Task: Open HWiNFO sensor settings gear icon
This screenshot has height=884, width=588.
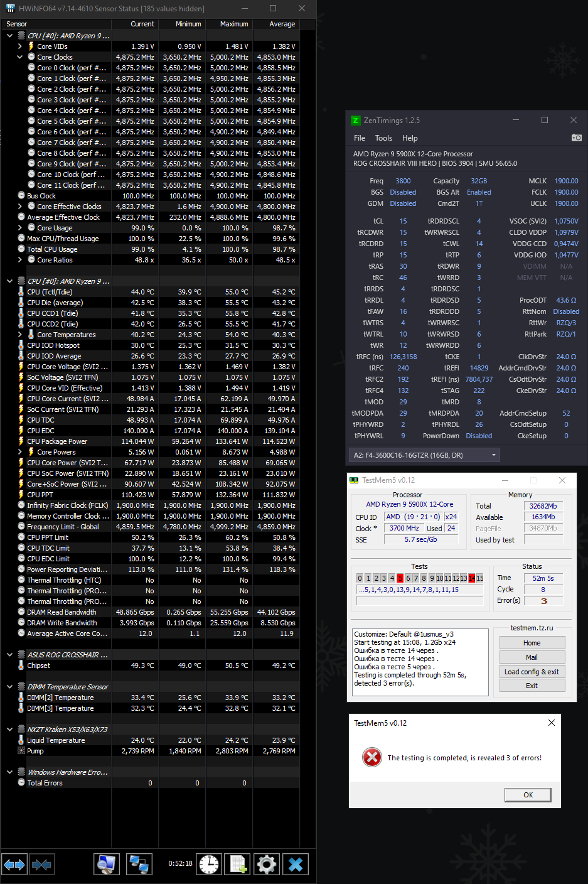Action: point(267,865)
